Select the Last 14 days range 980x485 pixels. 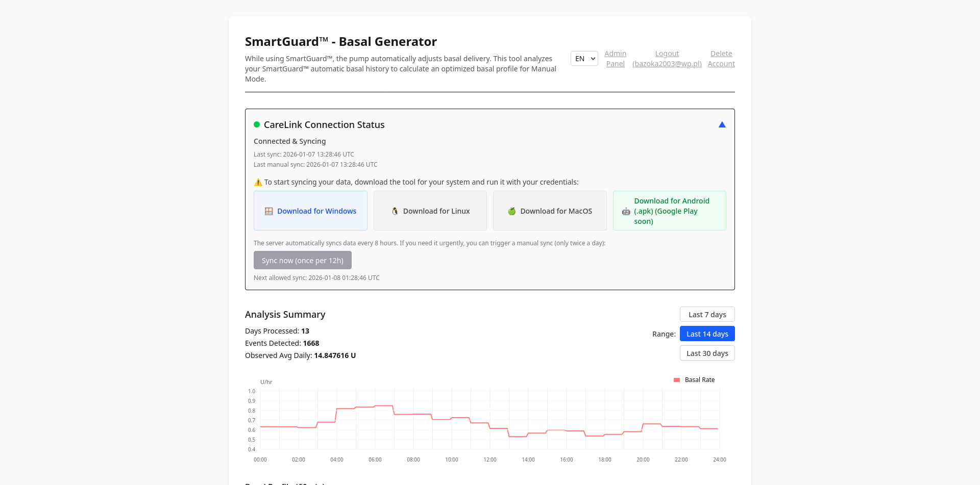point(707,334)
